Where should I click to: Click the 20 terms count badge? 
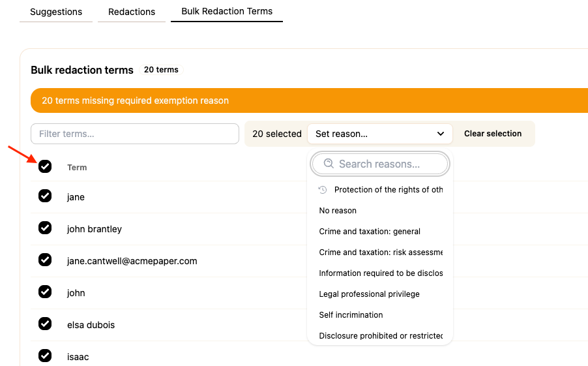point(161,69)
